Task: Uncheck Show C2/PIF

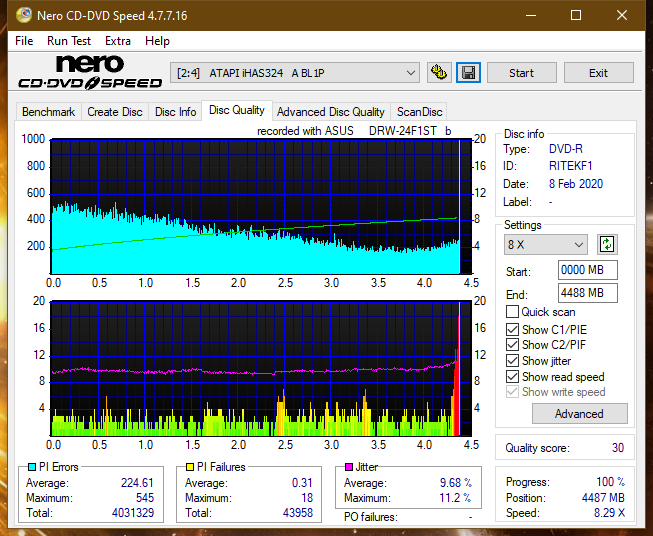Action: point(512,345)
